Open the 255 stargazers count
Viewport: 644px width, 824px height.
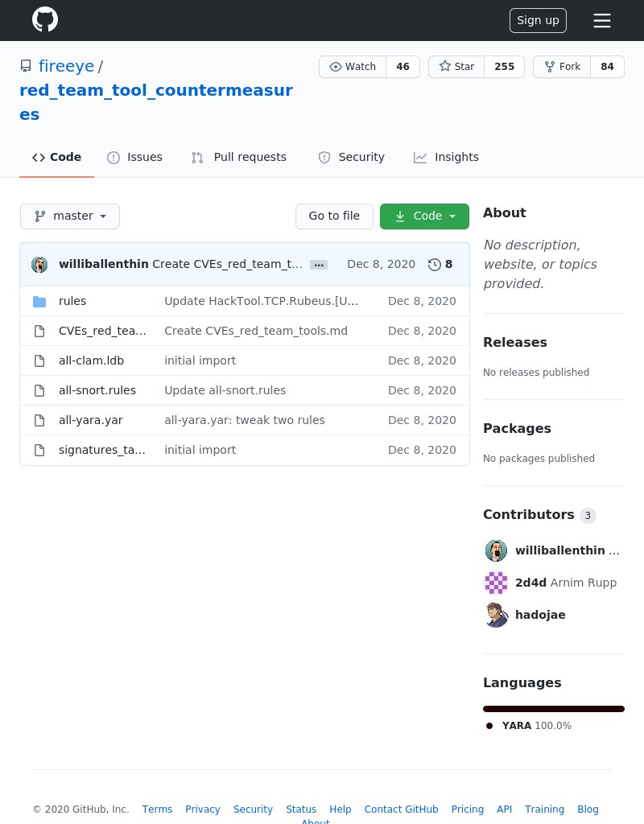(504, 67)
